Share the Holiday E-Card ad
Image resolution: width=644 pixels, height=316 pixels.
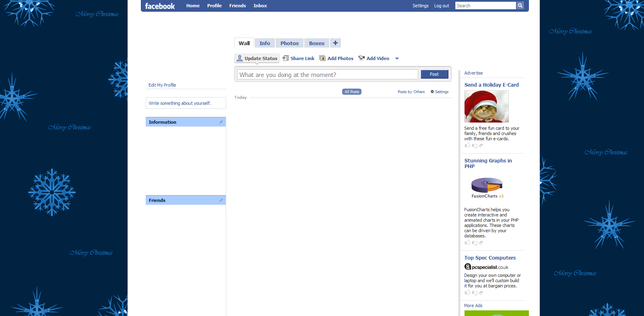[x=481, y=146]
